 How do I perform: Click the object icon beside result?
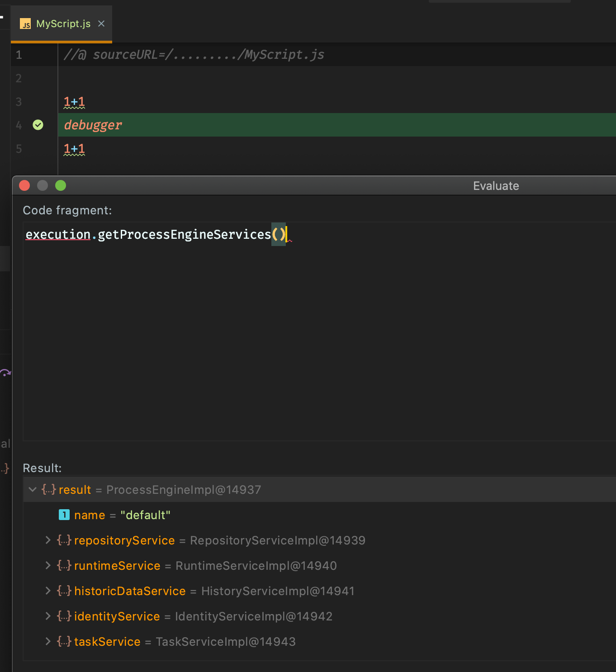pyautogui.click(x=49, y=489)
